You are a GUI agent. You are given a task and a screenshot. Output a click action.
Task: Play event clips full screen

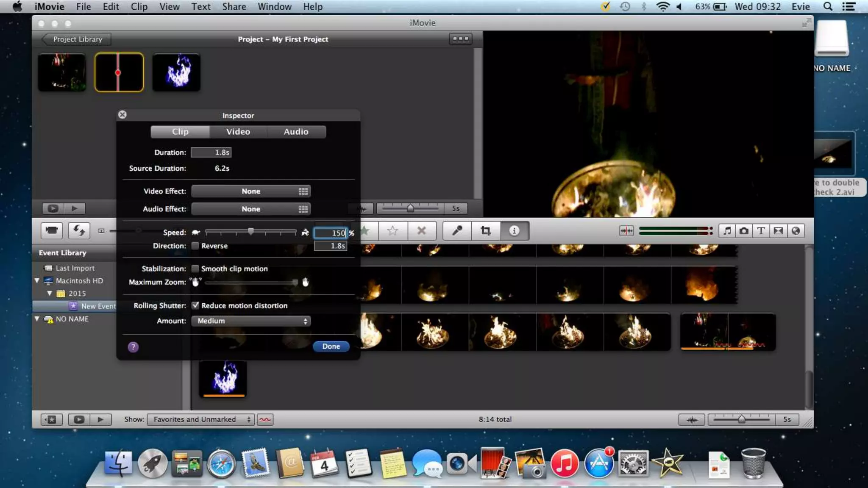(79, 419)
